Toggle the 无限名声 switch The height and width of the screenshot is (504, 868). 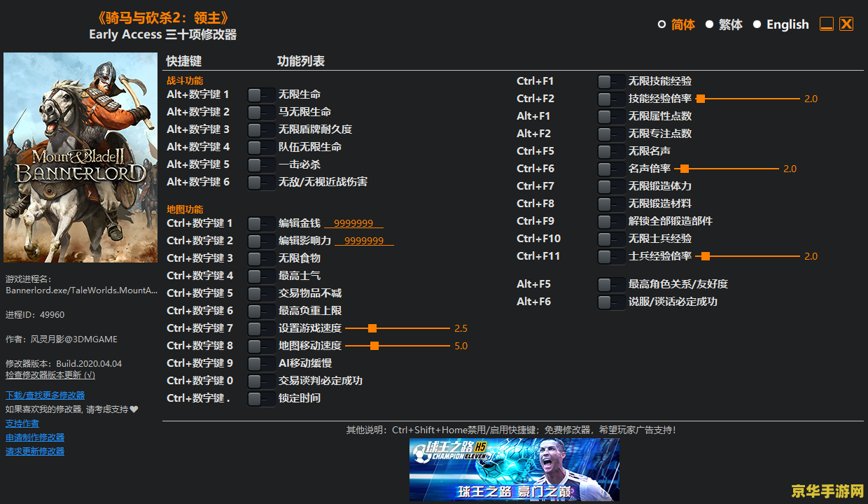pos(611,151)
